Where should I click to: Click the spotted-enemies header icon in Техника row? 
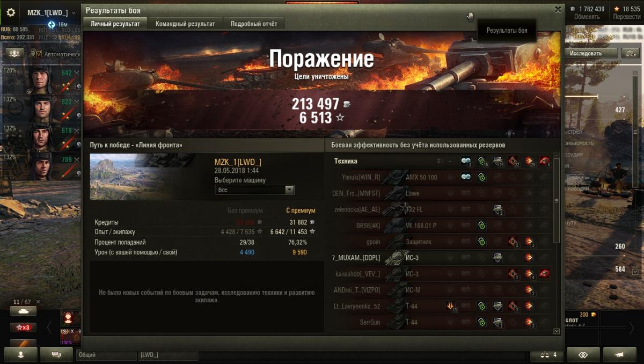click(466, 161)
